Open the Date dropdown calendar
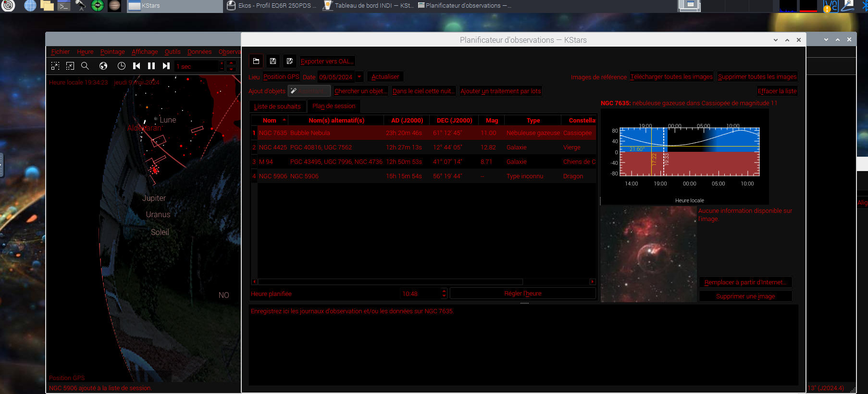The height and width of the screenshot is (394, 868). pos(360,76)
